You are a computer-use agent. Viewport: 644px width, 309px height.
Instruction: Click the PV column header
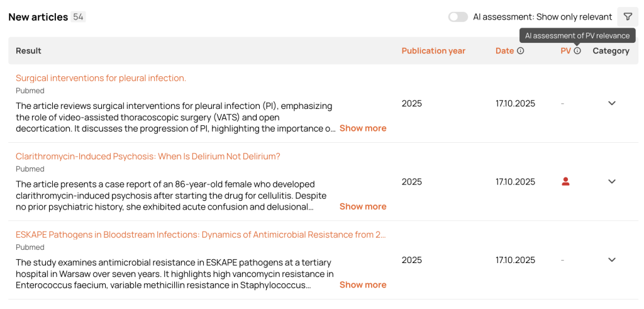pos(565,51)
